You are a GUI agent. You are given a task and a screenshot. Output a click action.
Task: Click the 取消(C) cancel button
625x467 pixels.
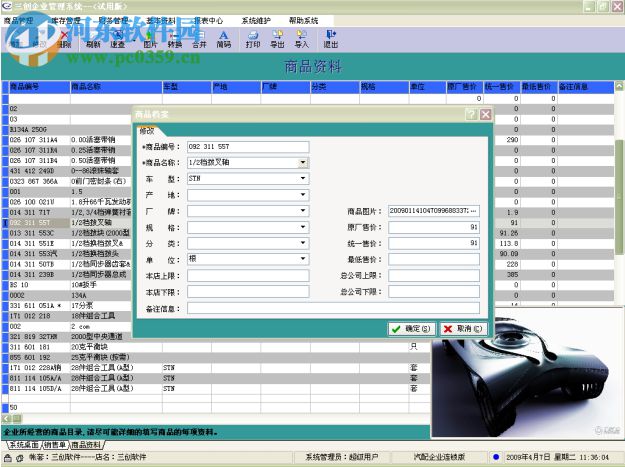pyautogui.click(x=464, y=329)
